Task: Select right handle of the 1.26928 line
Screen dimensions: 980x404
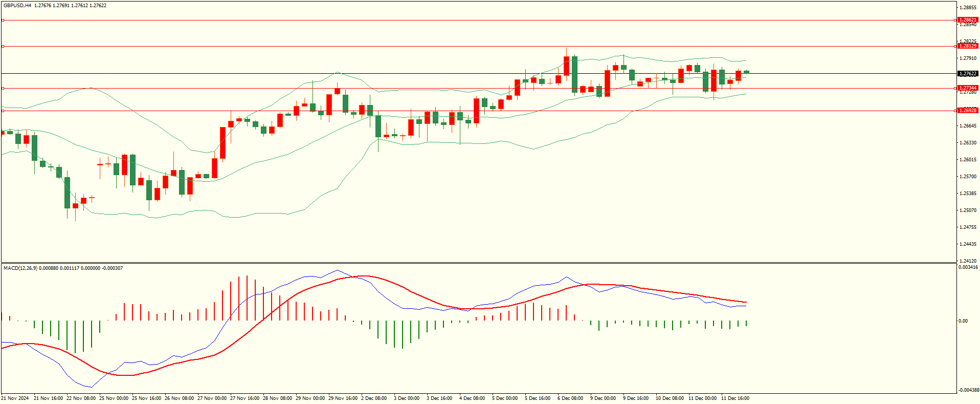Action: tap(955, 111)
